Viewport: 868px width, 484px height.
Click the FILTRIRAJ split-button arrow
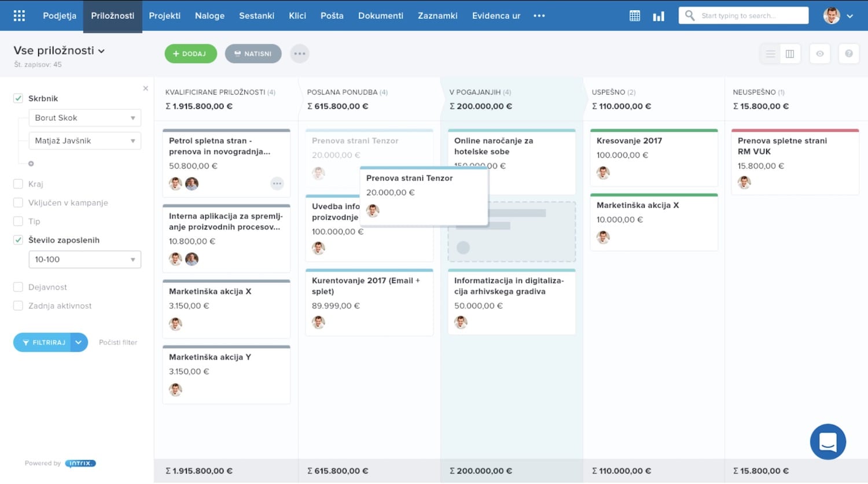pos(78,342)
